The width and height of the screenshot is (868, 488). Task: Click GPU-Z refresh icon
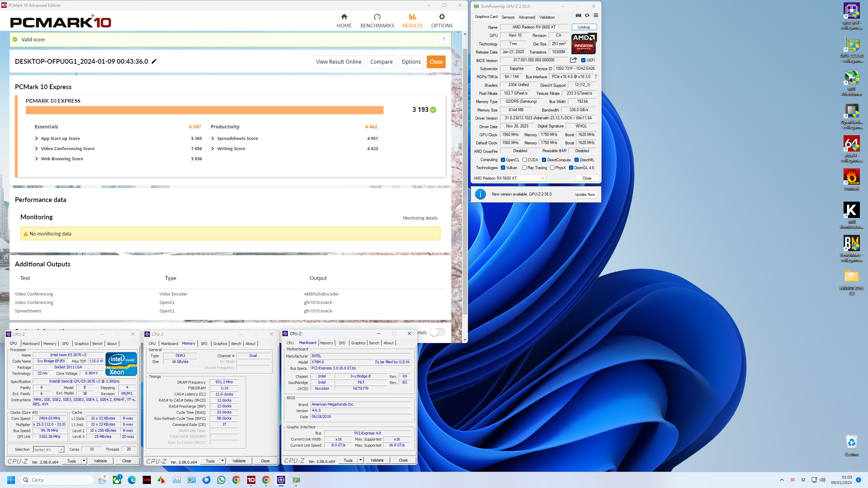coord(587,16)
